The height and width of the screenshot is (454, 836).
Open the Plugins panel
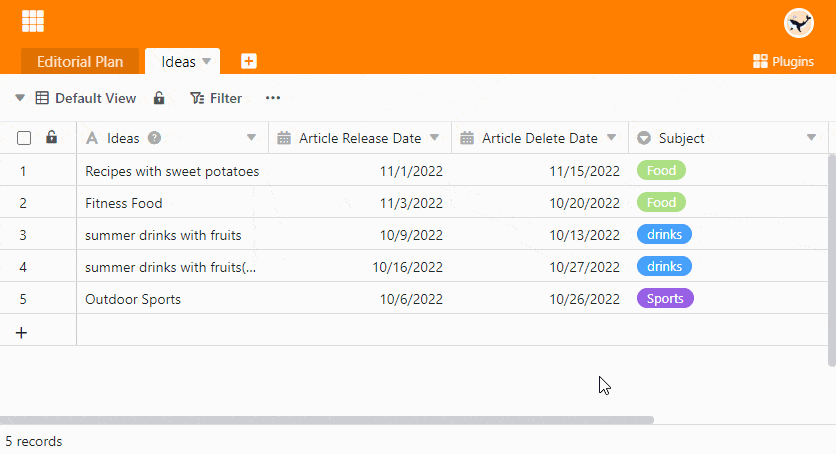(x=783, y=61)
